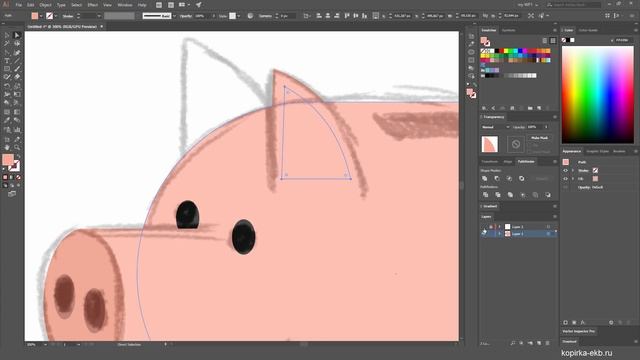640x360 pixels.
Task: Open the workspace switcher dropdown
Action: click(528, 5)
